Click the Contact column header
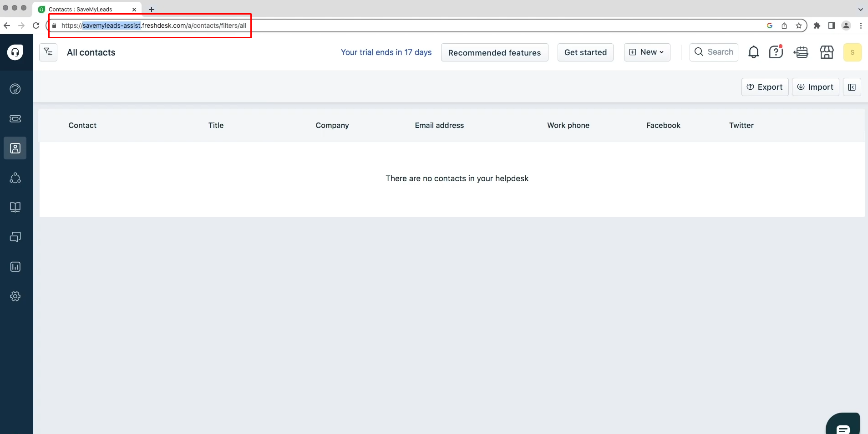Image resolution: width=868 pixels, height=434 pixels. coord(82,125)
